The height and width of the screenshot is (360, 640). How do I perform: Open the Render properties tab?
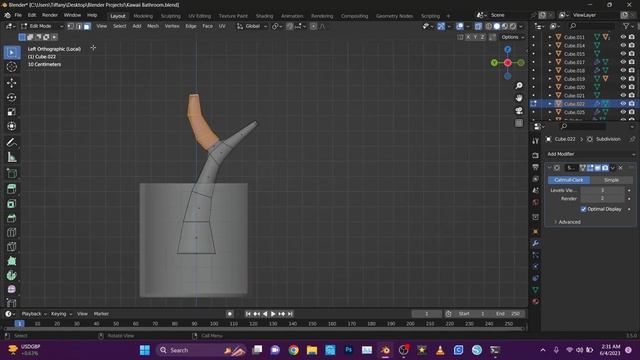click(536, 156)
